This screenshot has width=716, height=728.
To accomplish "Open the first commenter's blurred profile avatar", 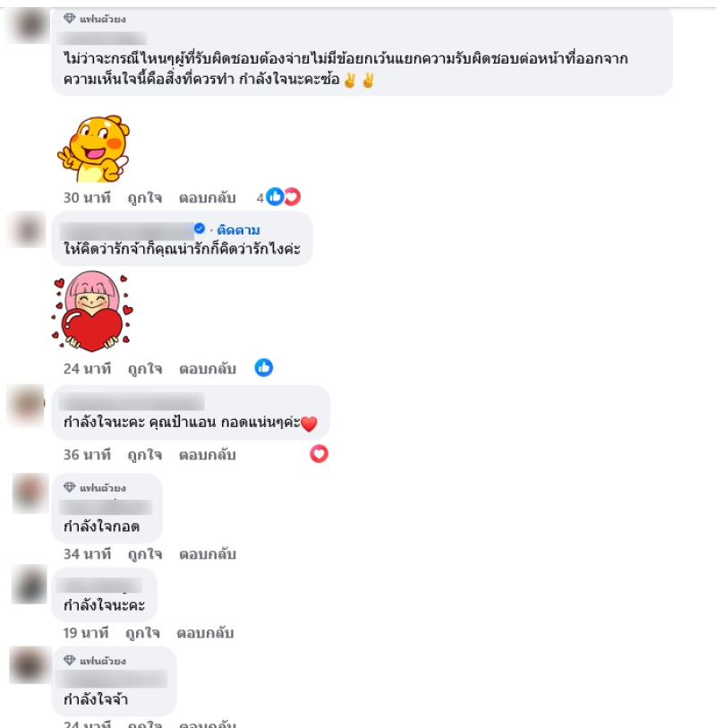I will 29,25.
